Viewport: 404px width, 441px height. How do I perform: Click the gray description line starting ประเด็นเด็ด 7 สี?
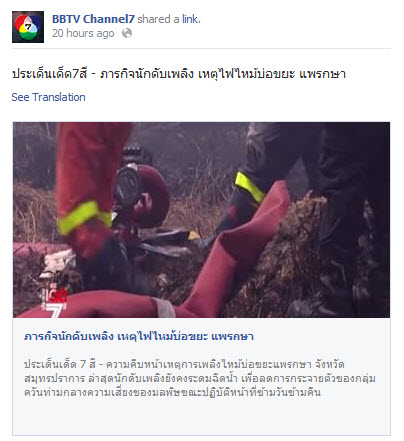(184, 364)
